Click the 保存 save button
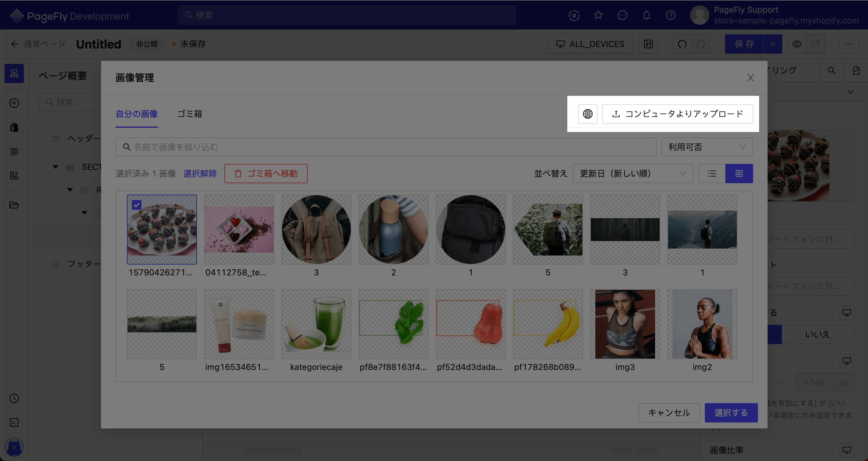This screenshot has height=461, width=868. point(744,44)
